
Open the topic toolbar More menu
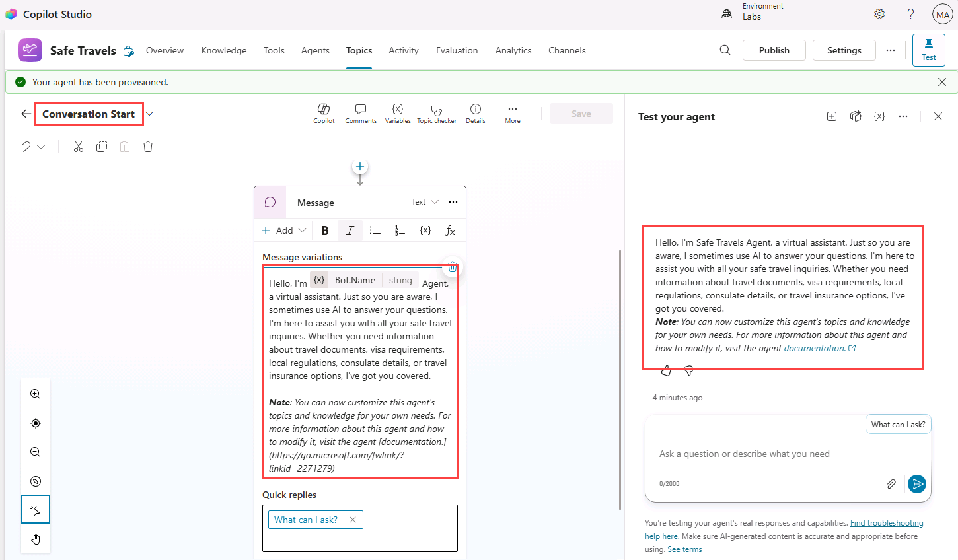pyautogui.click(x=513, y=114)
